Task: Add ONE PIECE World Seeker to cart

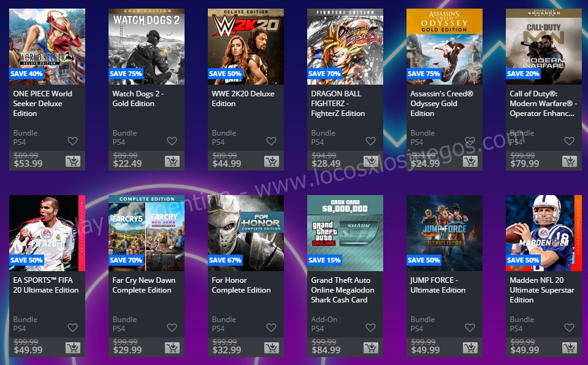Action: [x=73, y=161]
